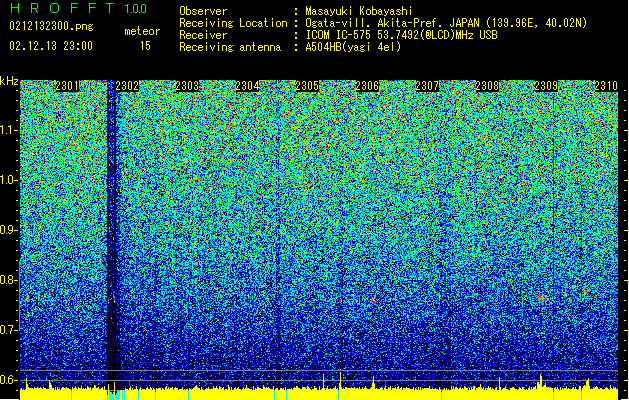Image resolution: width=629 pixels, height=400 pixels.
Task: Click the meteor label
Action: point(142,31)
